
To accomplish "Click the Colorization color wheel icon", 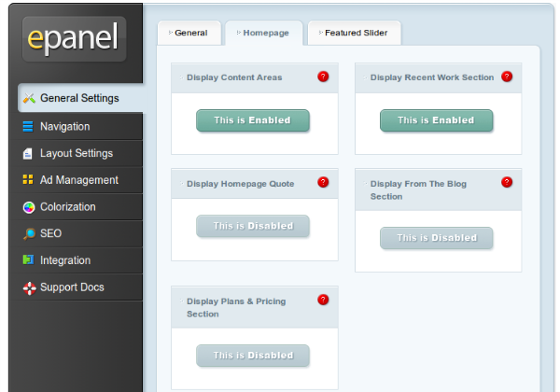I will pyautogui.click(x=28, y=207).
